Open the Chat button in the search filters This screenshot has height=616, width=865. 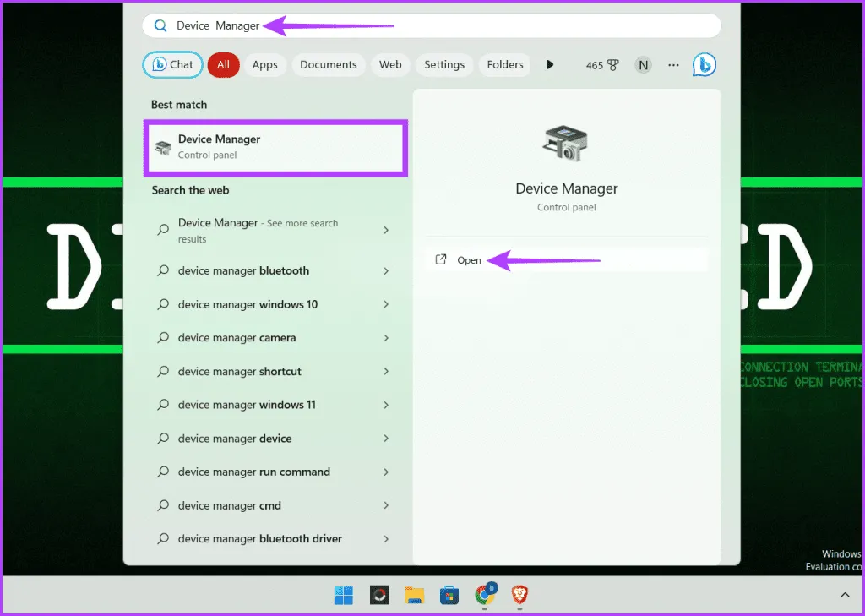(x=173, y=65)
